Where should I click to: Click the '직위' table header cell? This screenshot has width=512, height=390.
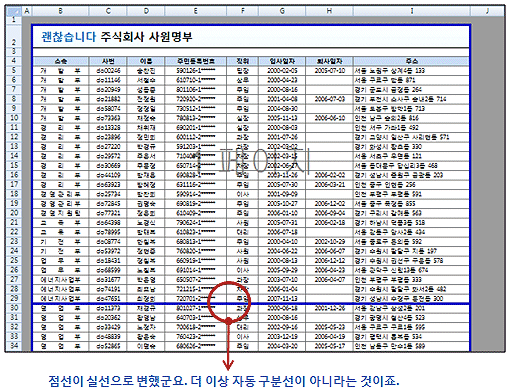tap(243, 61)
